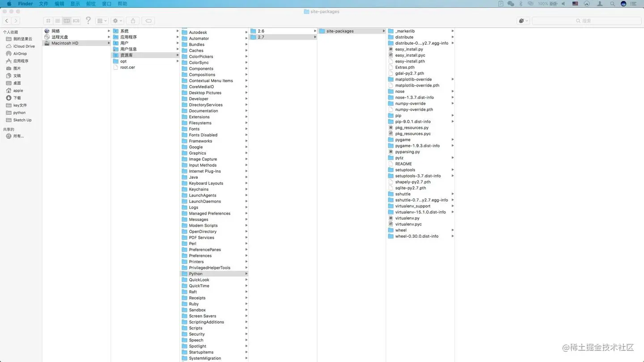Click the question mark toolbar icon

pyautogui.click(x=88, y=21)
